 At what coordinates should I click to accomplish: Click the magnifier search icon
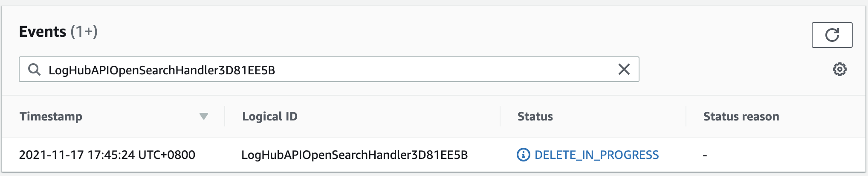(34, 70)
